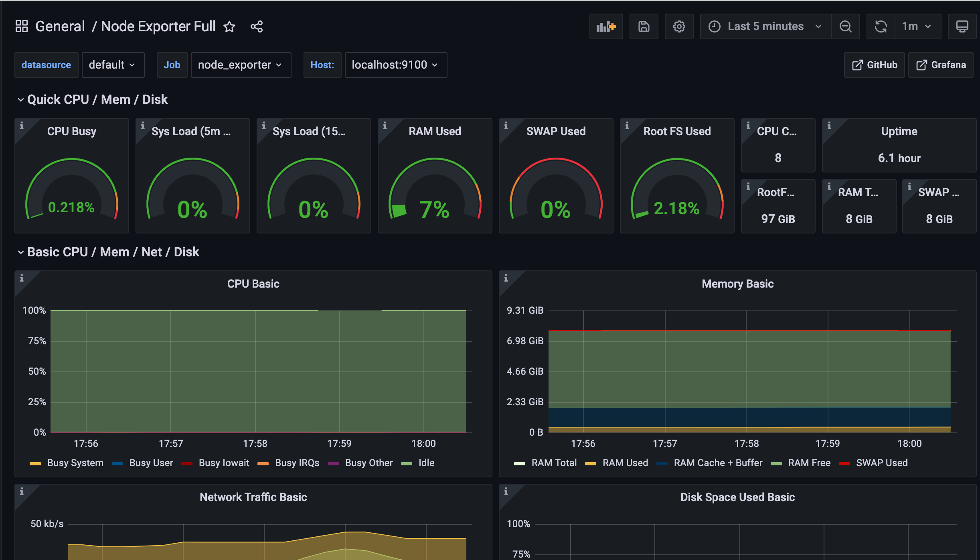980x560 pixels.
Task: Toggle RAM Used series in Memory legend
Action: coord(625,463)
